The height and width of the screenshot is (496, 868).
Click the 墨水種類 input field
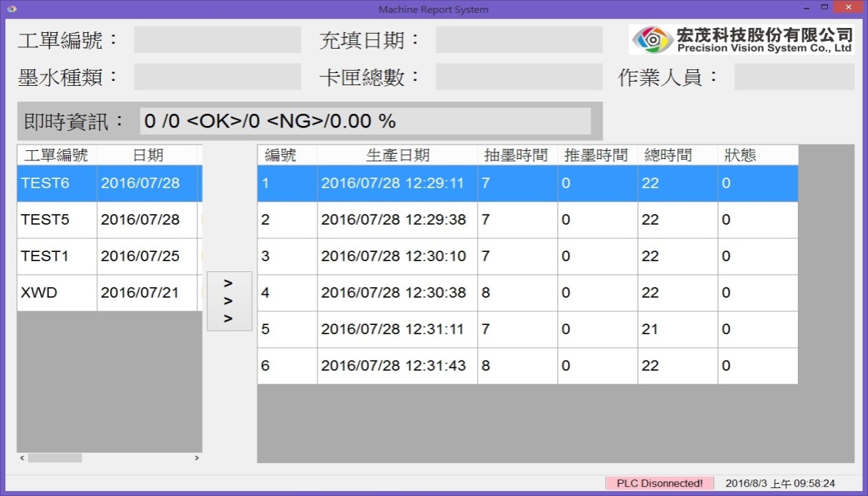217,77
